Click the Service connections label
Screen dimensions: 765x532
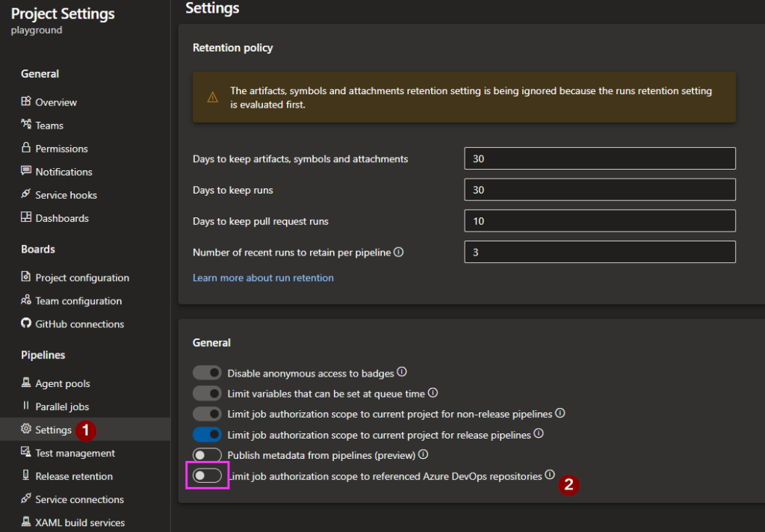click(x=79, y=499)
